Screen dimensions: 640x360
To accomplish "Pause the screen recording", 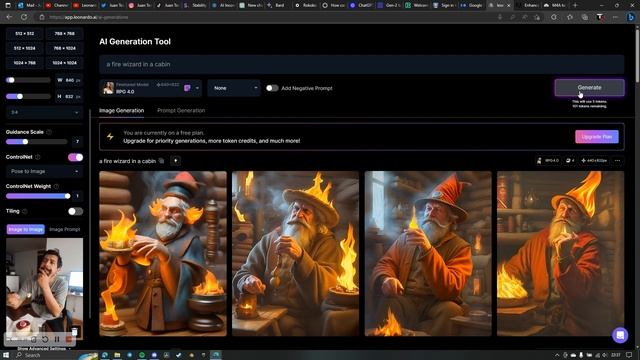I will [x=57, y=339].
